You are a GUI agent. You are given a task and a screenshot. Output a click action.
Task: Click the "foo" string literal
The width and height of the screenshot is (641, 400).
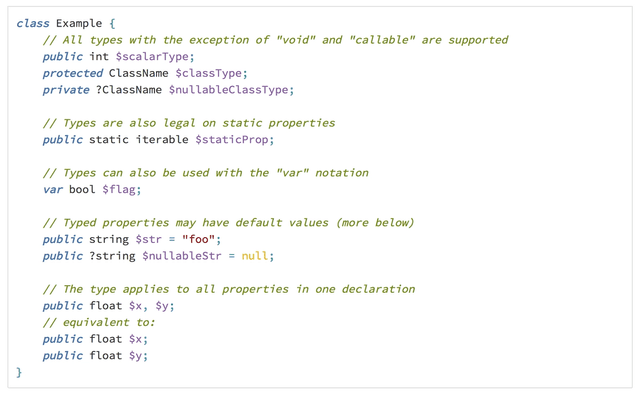pyautogui.click(x=198, y=239)
